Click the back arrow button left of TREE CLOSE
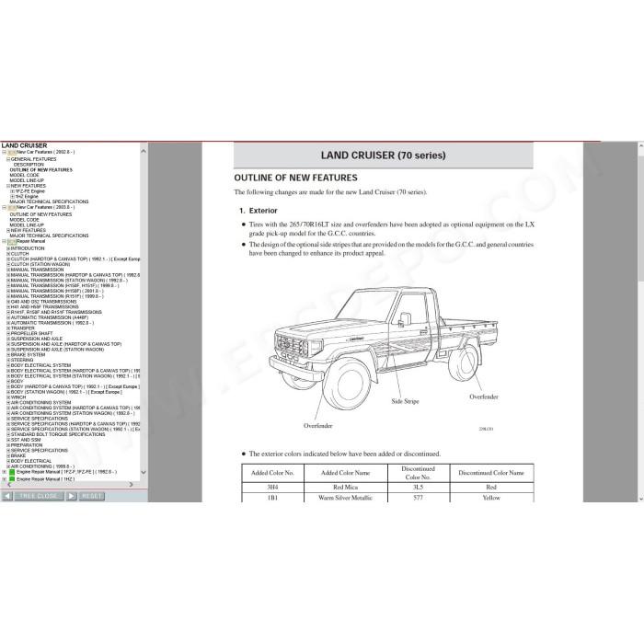This screenshot has height=644, width=644. pyautogui.click(x=7, y=496)
